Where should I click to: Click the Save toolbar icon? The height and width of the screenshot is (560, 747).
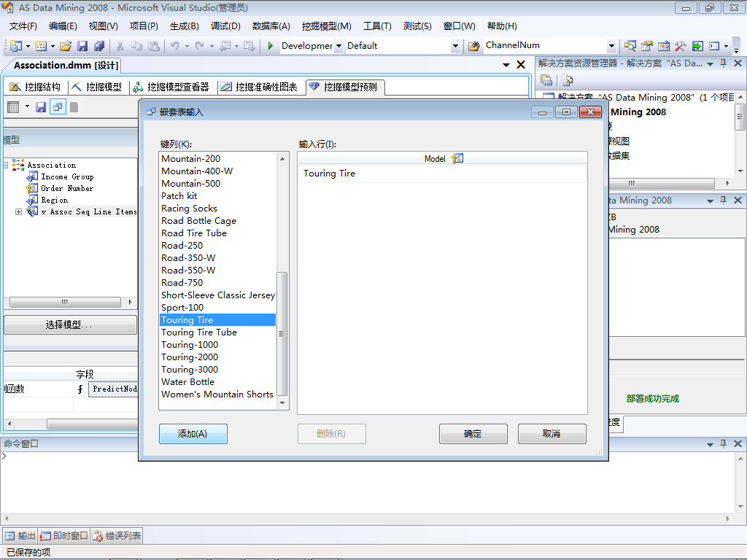pos(82,46)
